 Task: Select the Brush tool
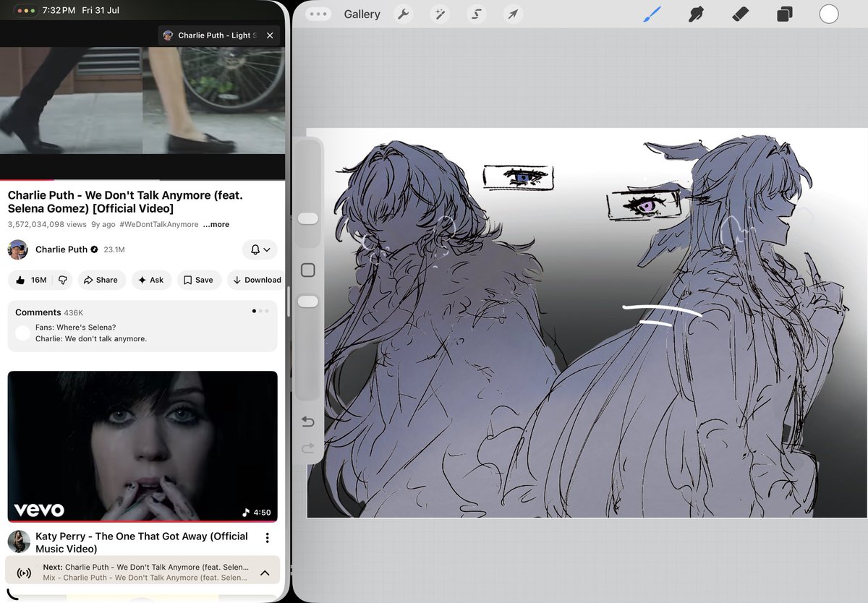(x=652, y=14)
